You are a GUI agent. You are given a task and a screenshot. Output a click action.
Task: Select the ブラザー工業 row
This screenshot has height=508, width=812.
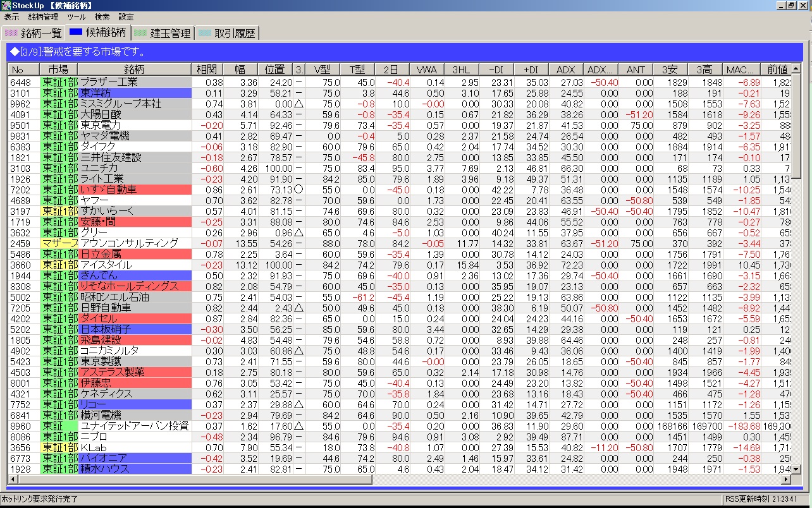point(400,82)
